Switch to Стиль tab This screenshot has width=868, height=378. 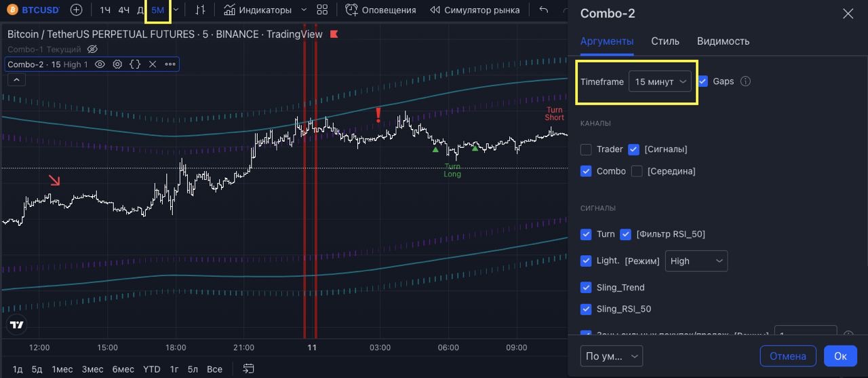tap(665, 41)
